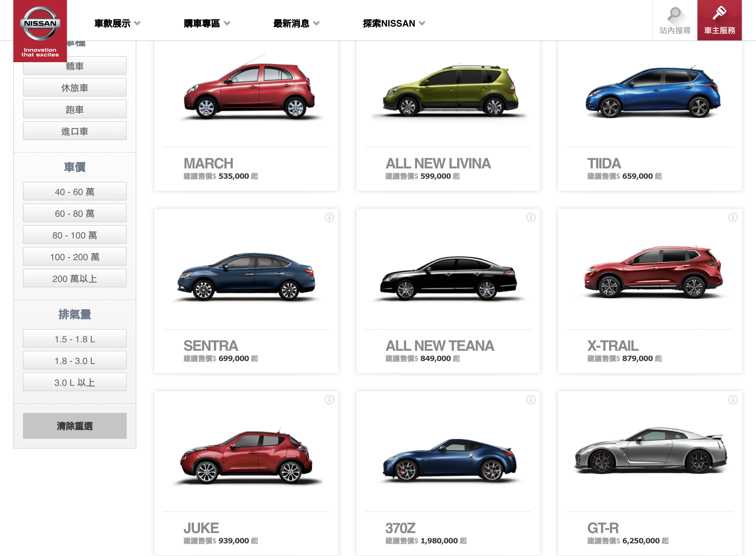Select the 60 - 80 萬 price range
The width and height of the screenshot is (756, 556).
click(75, 213)
